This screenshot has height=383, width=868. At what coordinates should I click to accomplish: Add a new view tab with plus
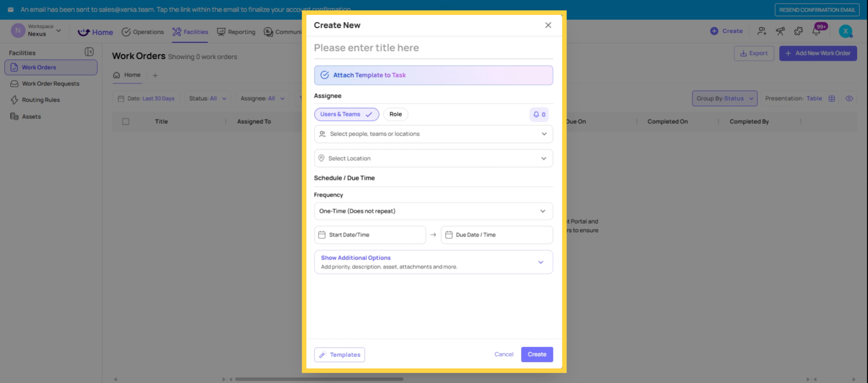click(x=155, y=75)
